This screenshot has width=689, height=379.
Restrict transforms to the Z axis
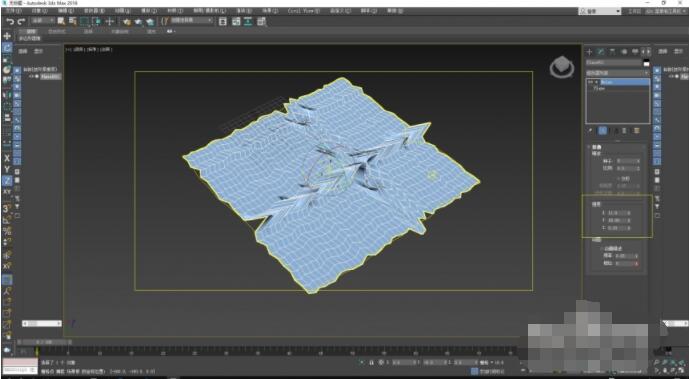[7, 180]
